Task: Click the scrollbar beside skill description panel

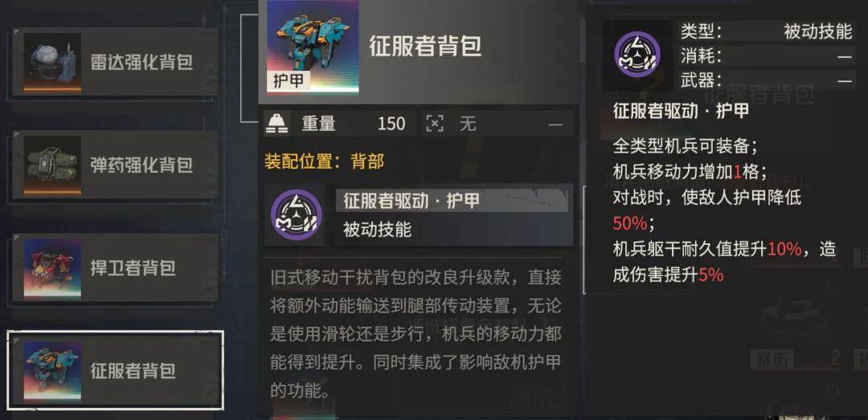Action: 584,239
